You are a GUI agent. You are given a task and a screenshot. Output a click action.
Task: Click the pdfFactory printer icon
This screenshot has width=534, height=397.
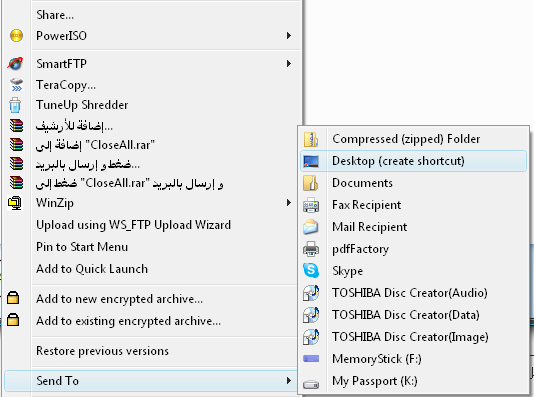[311, 249]
